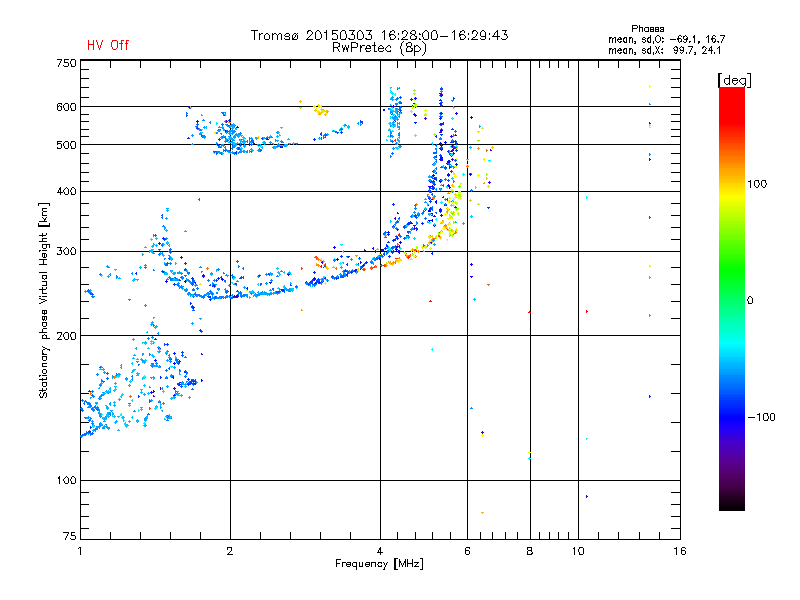This screenshot has height=600, width=800.
Task: Click the "1" frequency axis tick label
Action: (80, 551)
